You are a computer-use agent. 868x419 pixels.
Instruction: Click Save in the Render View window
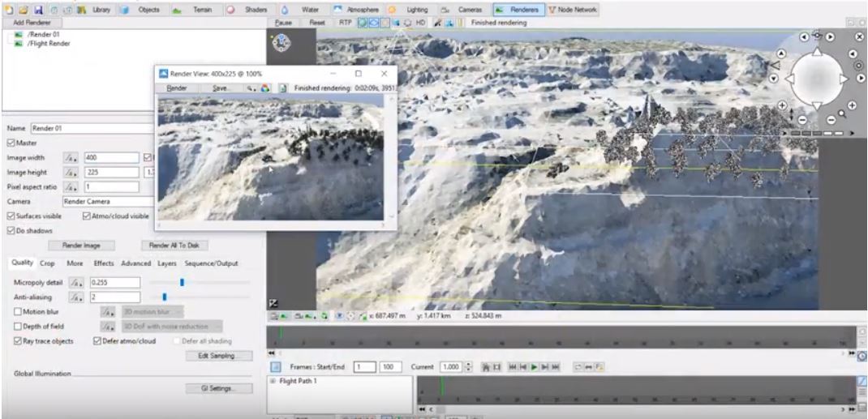(x=221, y=88)
